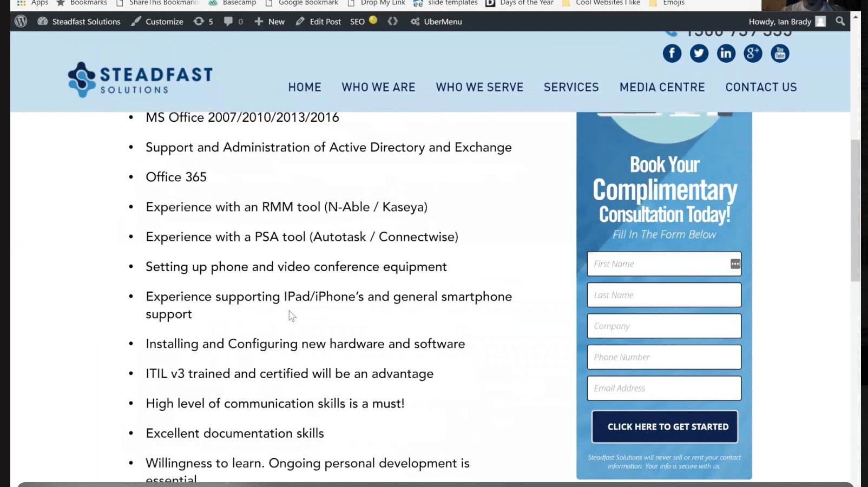The width and height of the screenshot is (868, 487).
Task: Visit the Facebook social icon
Action: pos(672,53)
